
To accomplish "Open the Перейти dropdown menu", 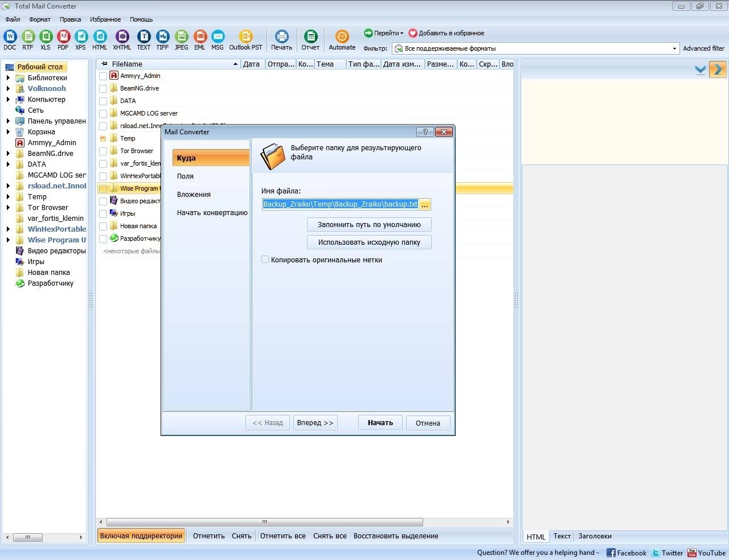I will [384, 33].
